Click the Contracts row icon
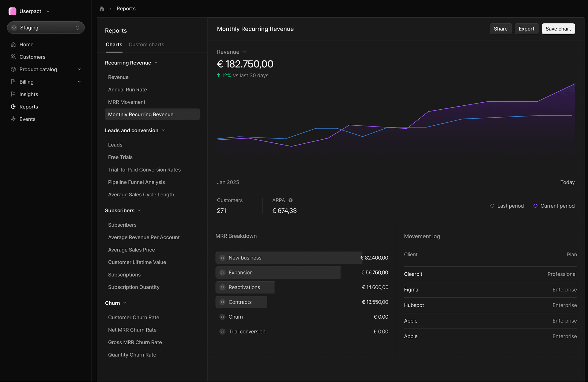 tap(223, 302)
